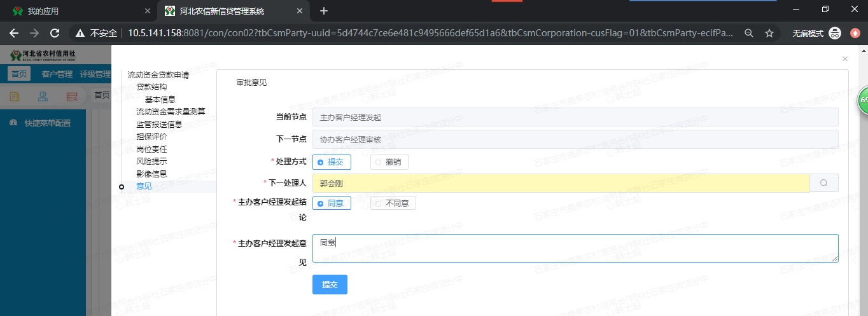Close the dialog with the × icon
868x316 pixels.
coord(845,58)
